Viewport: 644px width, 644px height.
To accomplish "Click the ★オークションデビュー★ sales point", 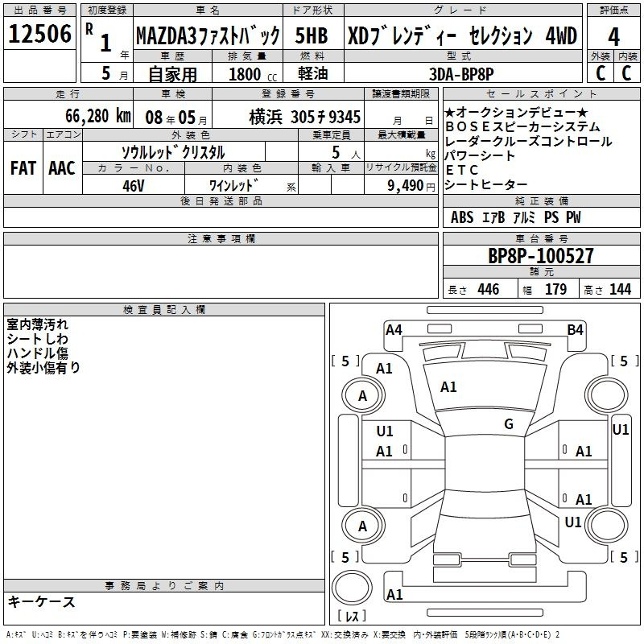I will [516, 112].
